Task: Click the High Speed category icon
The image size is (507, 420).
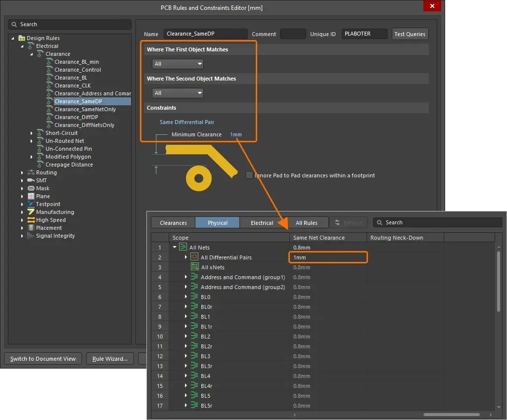Action: (31, 220)
